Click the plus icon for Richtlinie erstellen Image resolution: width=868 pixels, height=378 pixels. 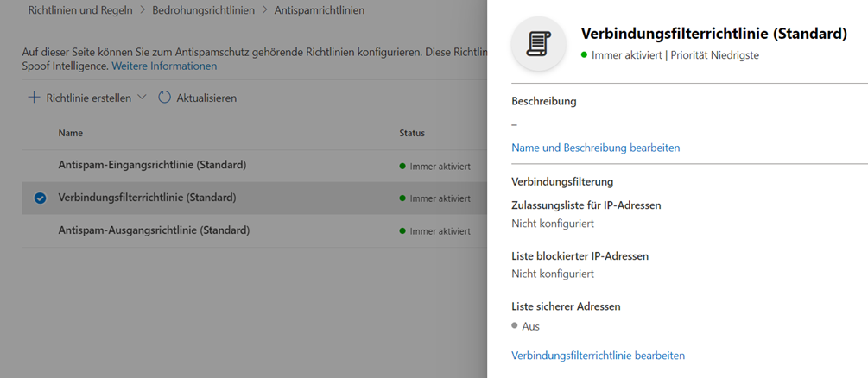(x=35, y=98)
